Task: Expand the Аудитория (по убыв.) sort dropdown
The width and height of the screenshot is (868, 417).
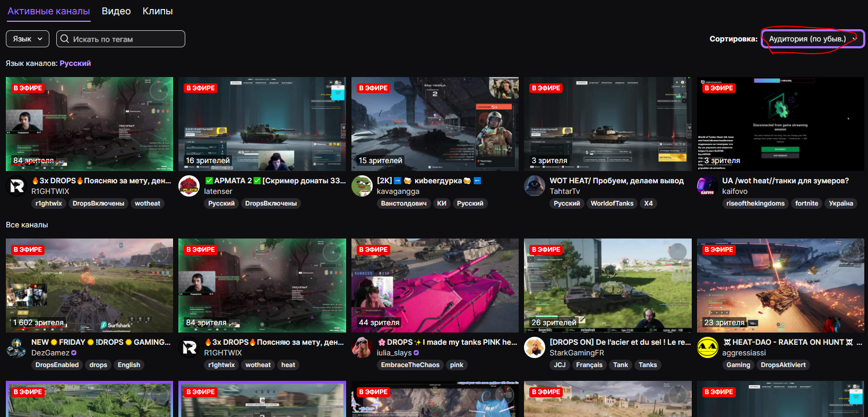Action: (x=813, y=39)
